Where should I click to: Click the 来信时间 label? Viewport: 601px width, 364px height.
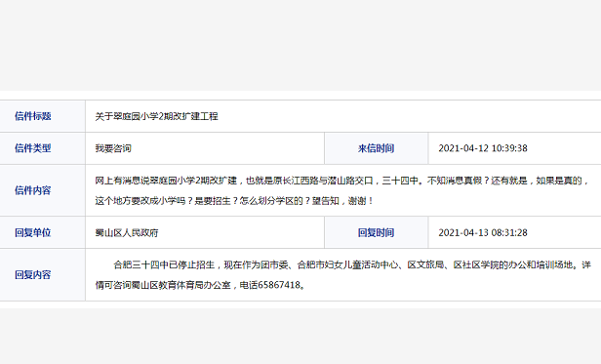pyautogui.click(x=376, y=148)
